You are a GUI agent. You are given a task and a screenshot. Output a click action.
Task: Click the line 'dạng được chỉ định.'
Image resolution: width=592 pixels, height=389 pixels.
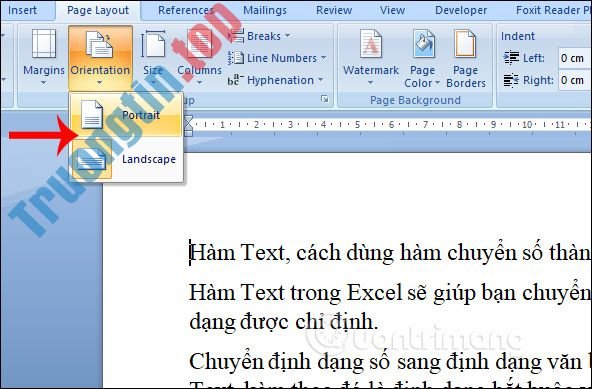click(x=283, y=322)
